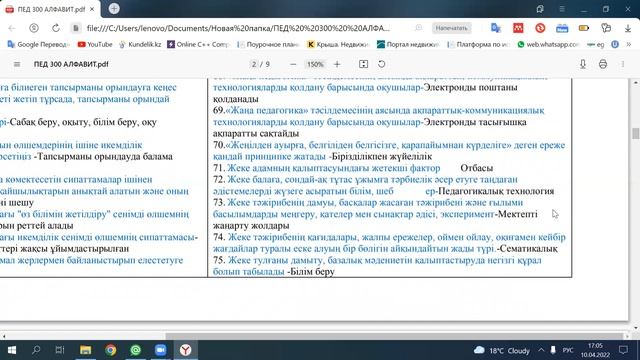Click the red square extension icon

click(x=518, y=28)
